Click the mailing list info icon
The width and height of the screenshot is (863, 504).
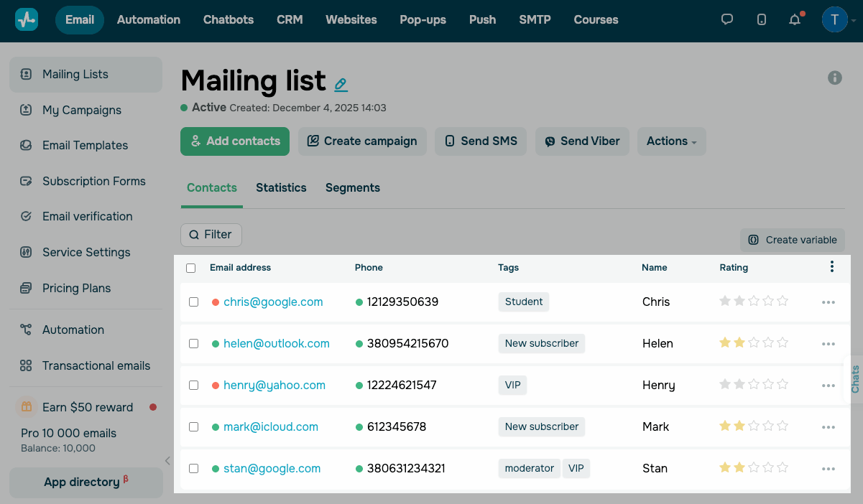click(835, 78)
